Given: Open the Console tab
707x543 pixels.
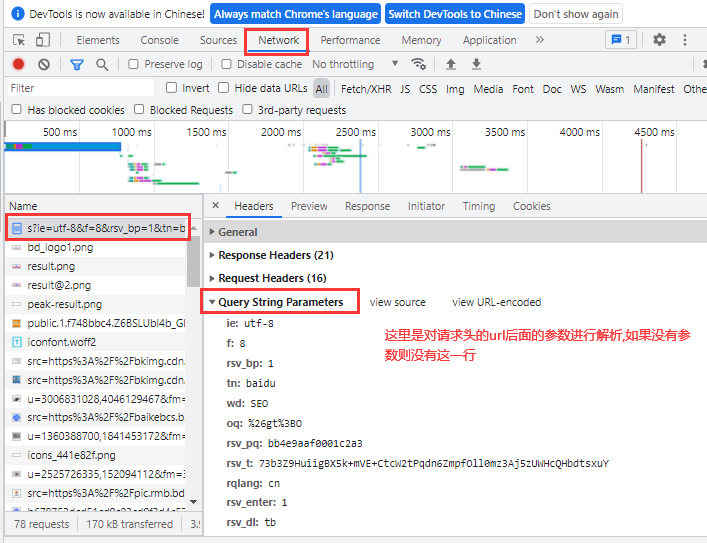Looking at the screenshot, I should (x=159, y=40).
